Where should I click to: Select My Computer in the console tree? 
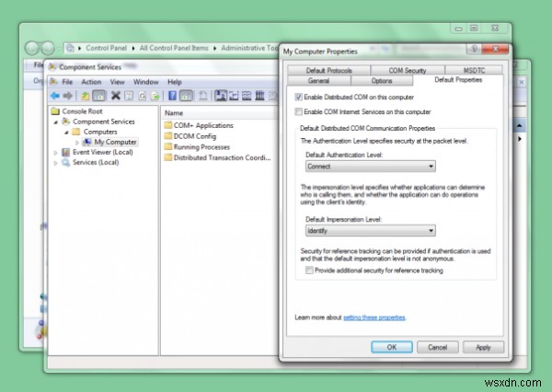point(115,142)
